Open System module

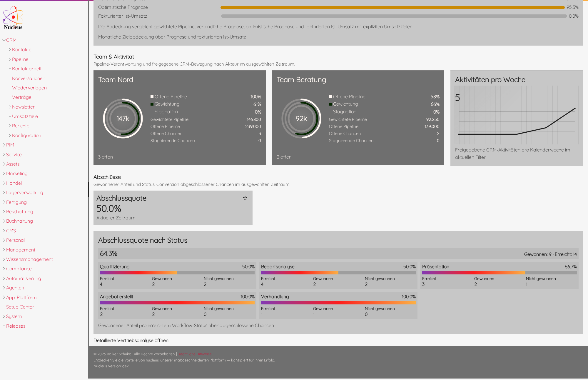pos(14,316)
